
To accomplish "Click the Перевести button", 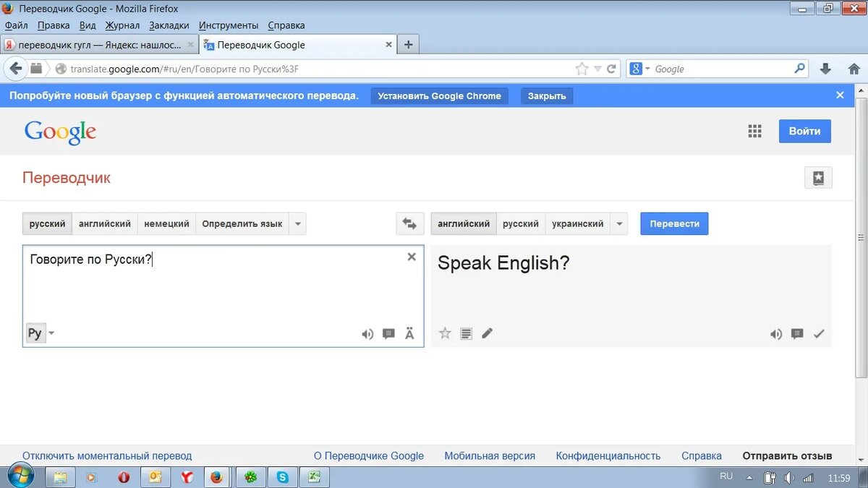I will [674, 224].
